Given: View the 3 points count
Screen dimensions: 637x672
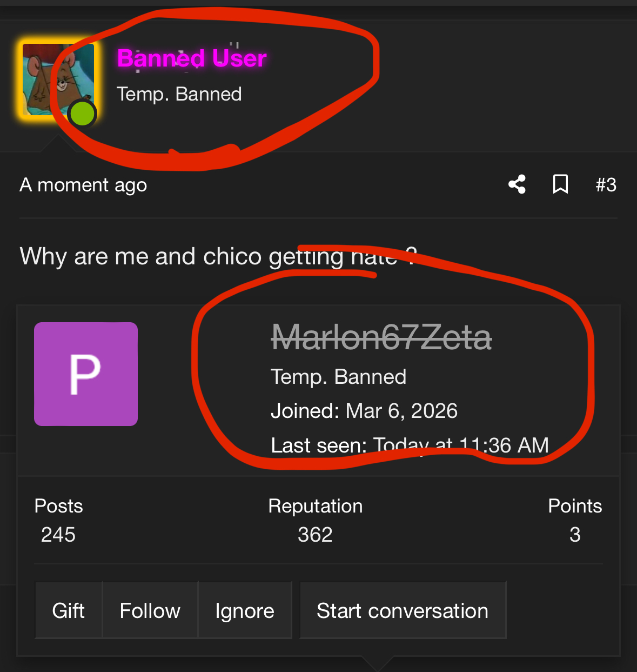Looking at the screenshot, I should pyautogui.click(x=575, y=535).
